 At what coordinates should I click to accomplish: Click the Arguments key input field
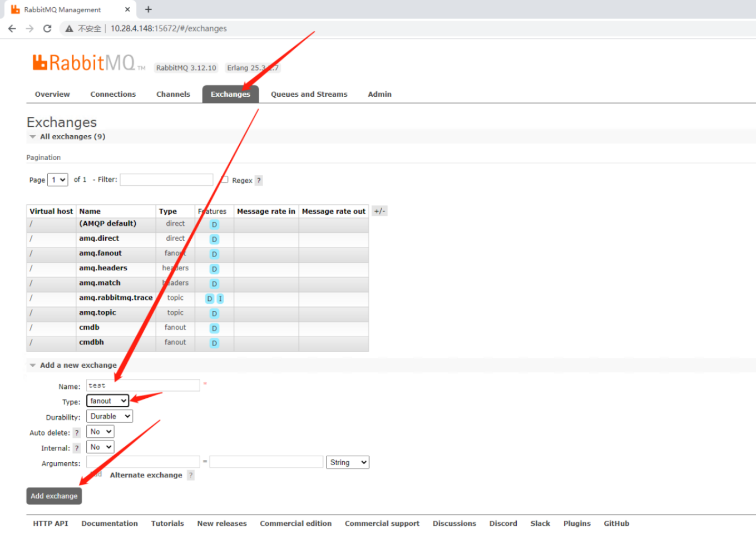(143, 462)
